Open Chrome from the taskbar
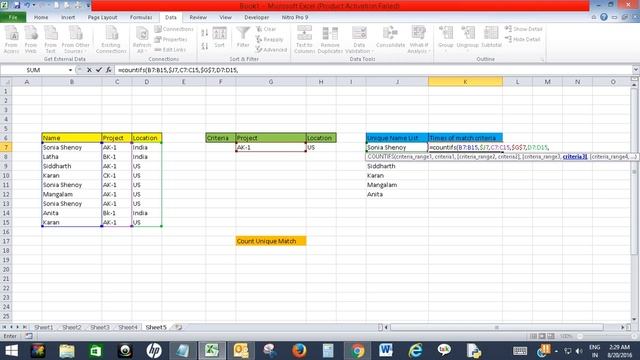Viewport: 640px width, 360px height. (358, 351)
